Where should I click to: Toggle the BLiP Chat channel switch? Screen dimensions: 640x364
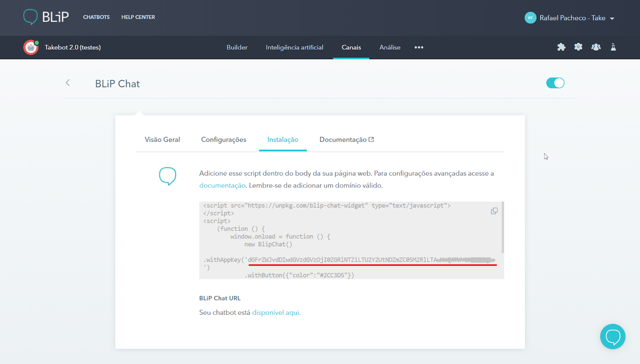pos(555,83)
